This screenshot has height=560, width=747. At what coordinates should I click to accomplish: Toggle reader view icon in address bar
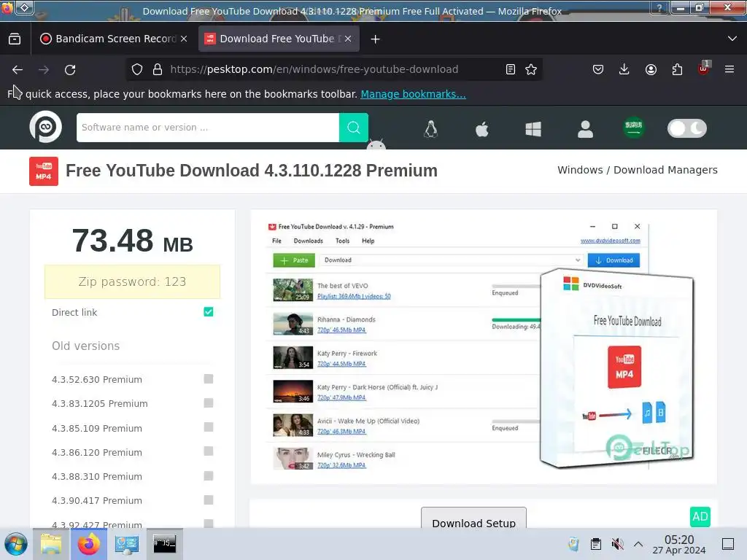[510, 69]
